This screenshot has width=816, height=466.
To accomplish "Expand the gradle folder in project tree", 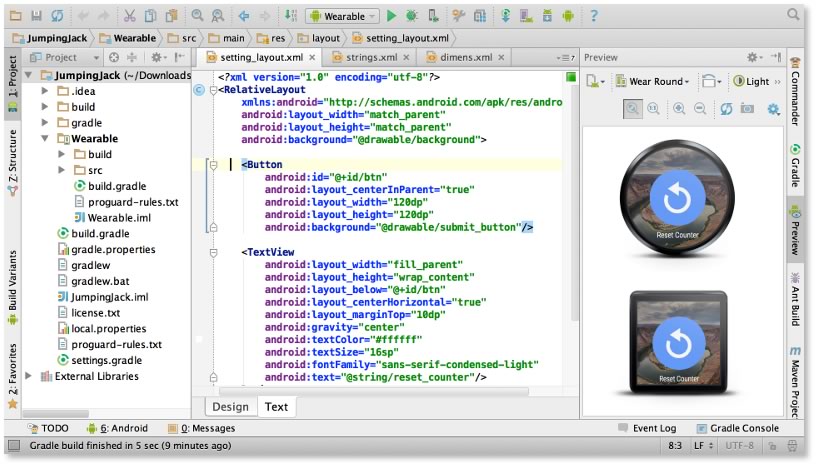I will point(45,123).
